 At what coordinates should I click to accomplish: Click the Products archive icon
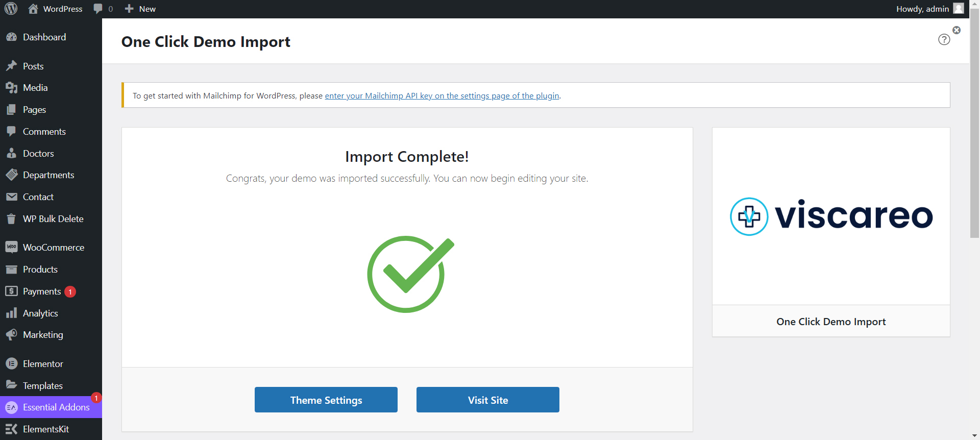tap(11, 270)
